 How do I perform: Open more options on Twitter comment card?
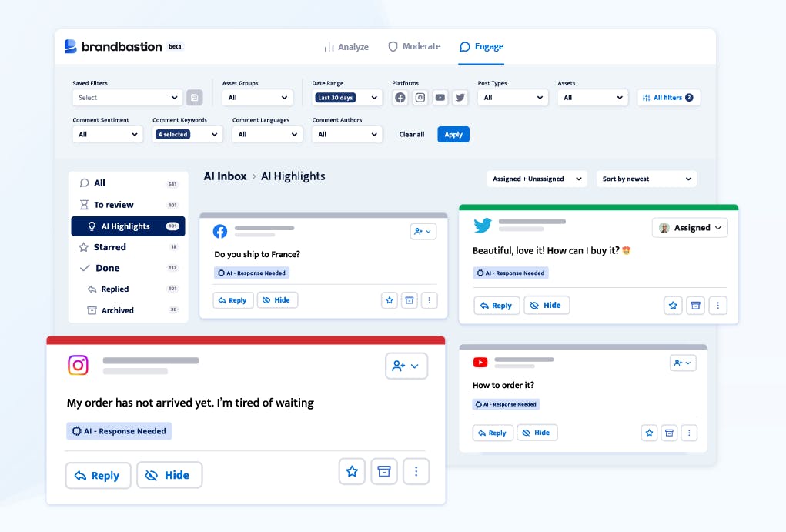tap(717, 306)
